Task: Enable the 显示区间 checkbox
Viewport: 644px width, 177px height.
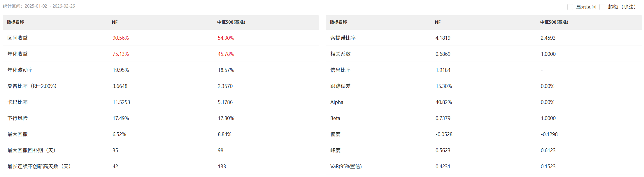Action: coord(570,7)
